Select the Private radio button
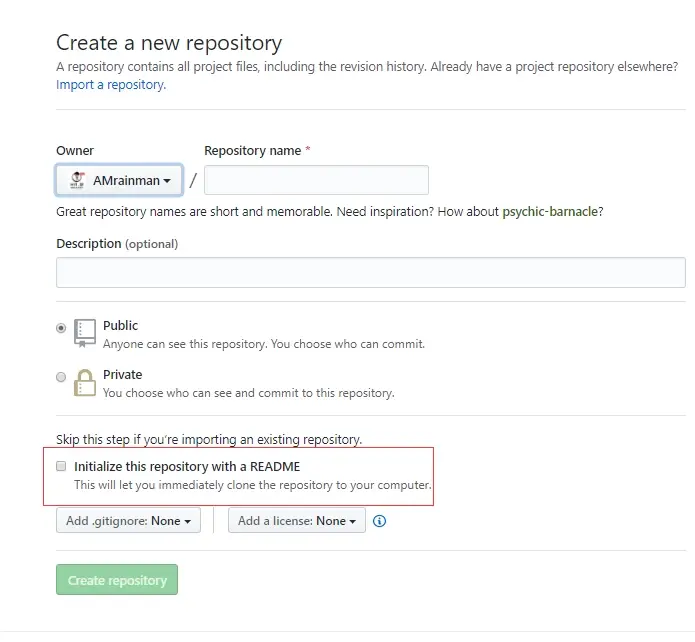This screenshot has height=642, width=695. pyautogui.click(x=61, y=377)
